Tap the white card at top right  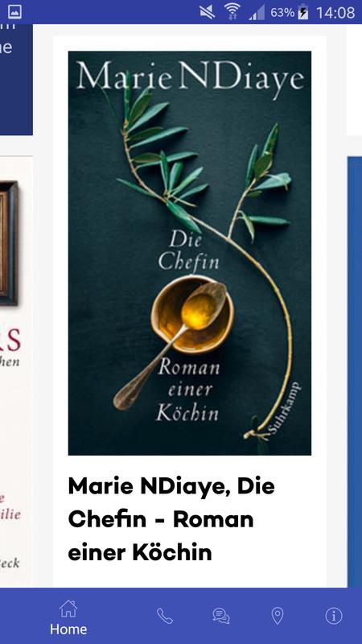[354, 79]
